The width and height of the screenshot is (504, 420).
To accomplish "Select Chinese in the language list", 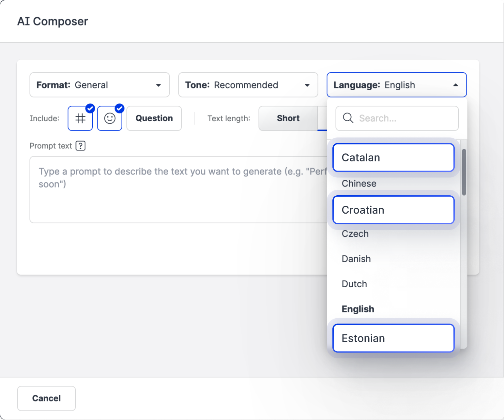I will (359, 184).
